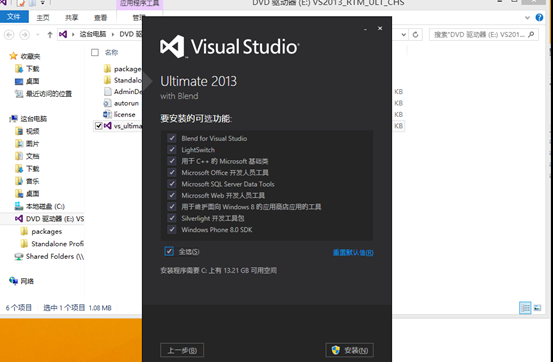Toggle the LightSwitch checkbox

click(172, 150)
